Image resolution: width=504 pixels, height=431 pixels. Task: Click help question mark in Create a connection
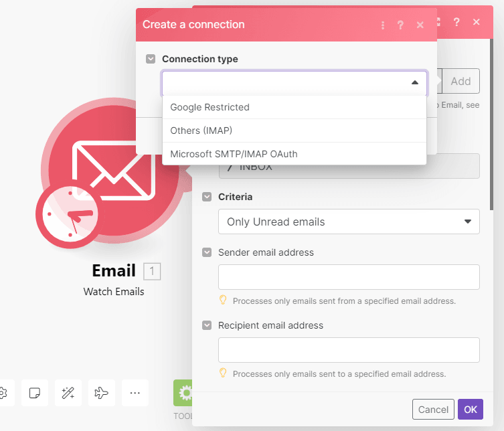pos(400,25)
